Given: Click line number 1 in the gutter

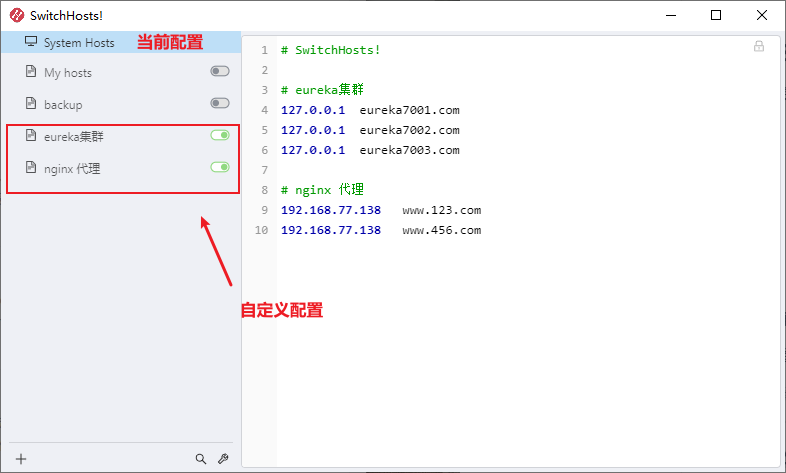Looking at the screenshot, I should [x=265, y=50].
